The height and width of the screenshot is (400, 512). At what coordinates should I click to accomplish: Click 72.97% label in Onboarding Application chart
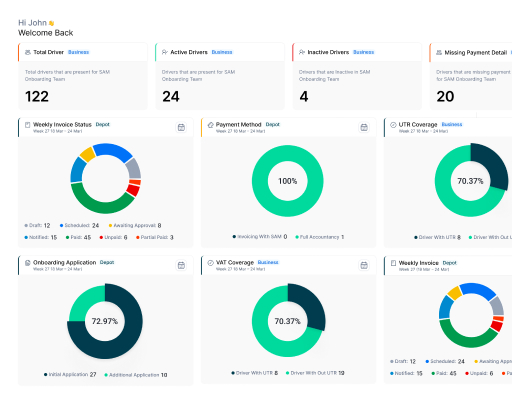coord(105,321)
